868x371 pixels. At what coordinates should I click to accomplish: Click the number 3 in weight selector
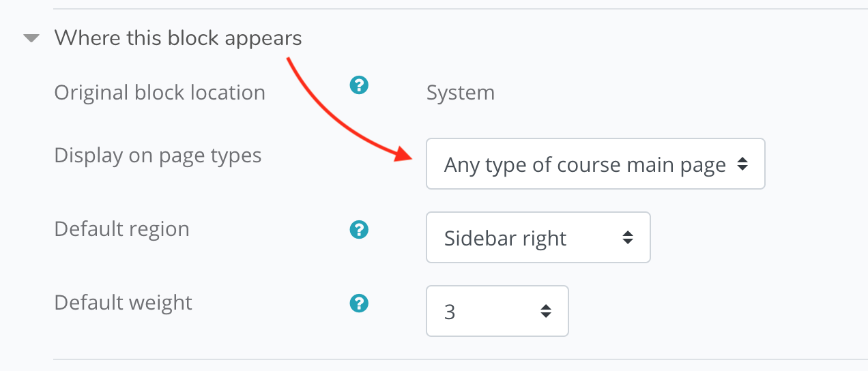[x=450, y=312]
